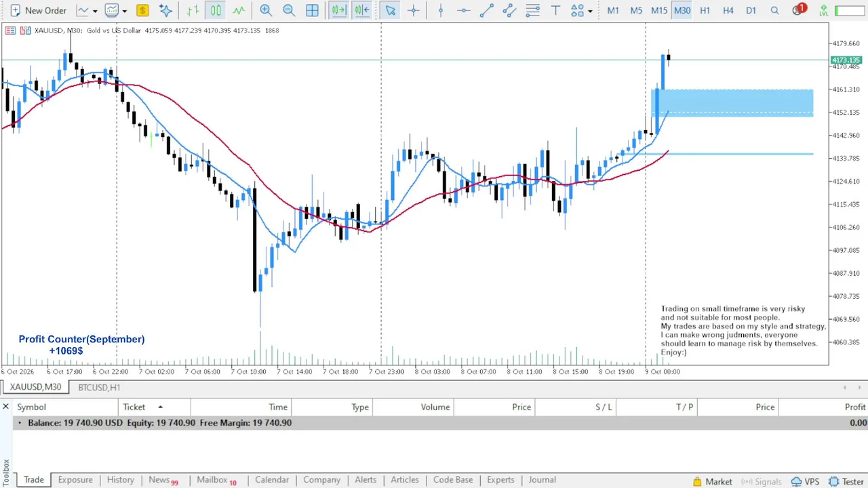
Task: Click the green LVL status icon
Action: pyautogui.click(x=824, y=10)
